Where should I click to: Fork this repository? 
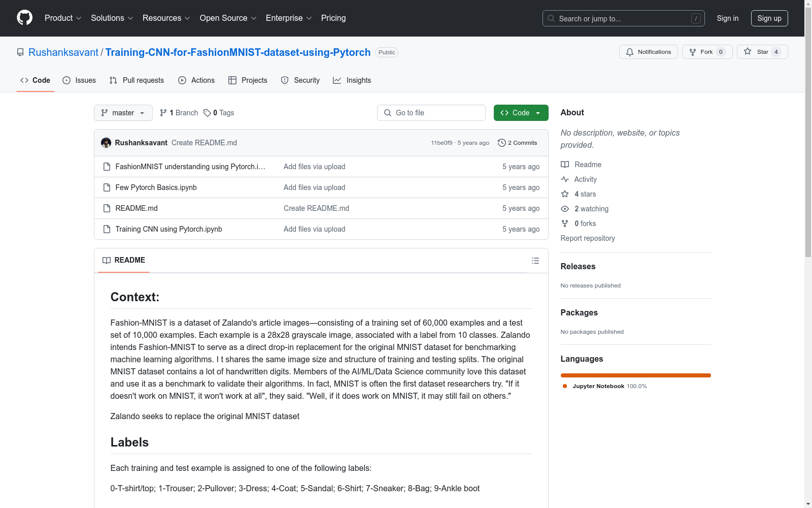[x=707, y=52]
